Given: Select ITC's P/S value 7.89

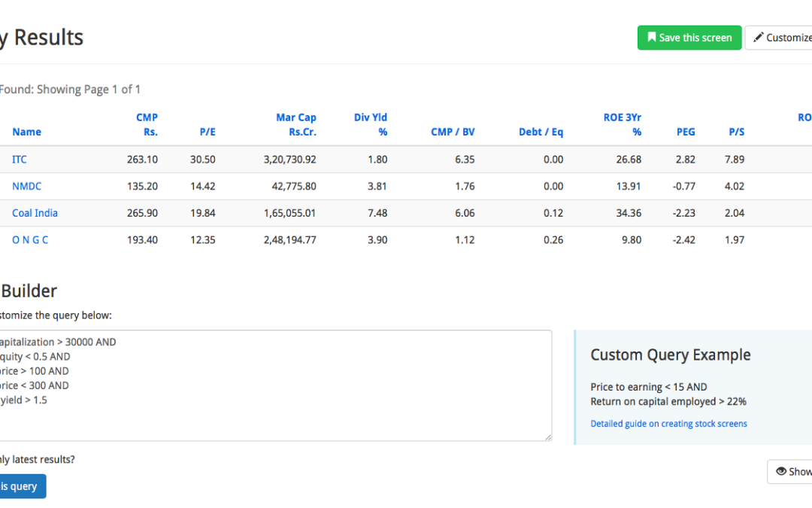Looking at the screenshot, I should click(735, 159).
